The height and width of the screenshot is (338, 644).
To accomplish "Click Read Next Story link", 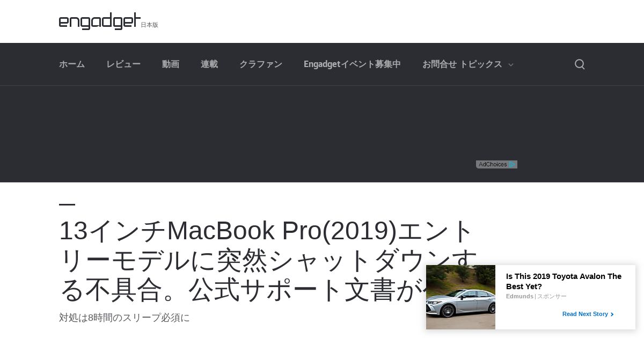I will coord(585,314).
